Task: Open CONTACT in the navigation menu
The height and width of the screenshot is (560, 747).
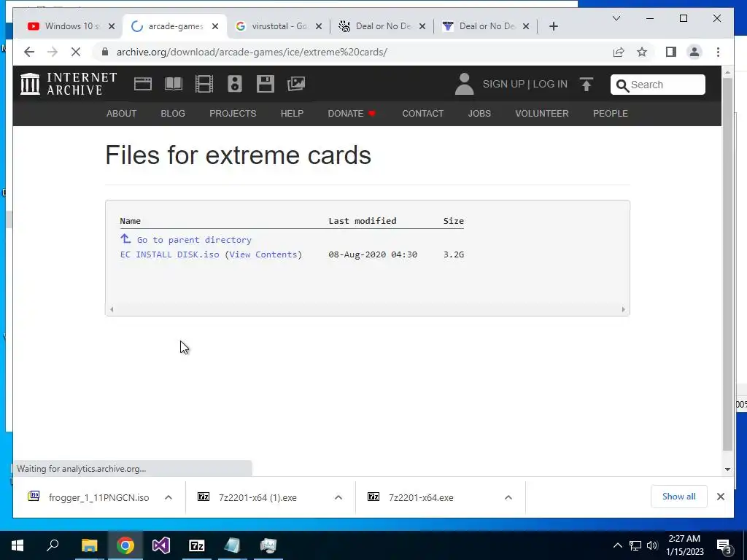Action: coord(422,113)
